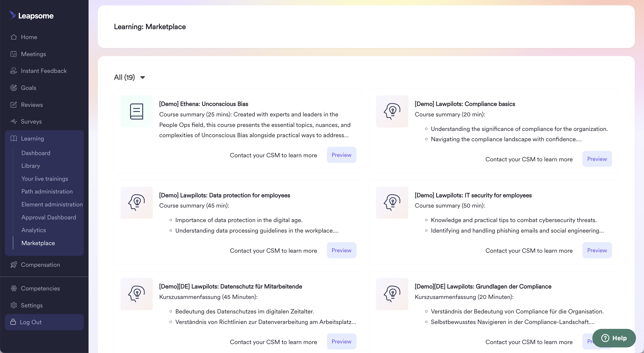Open Learning Dashboard submenu item
Image resolution: width=644 pixels, height=353 pixels.
(36, 153)
